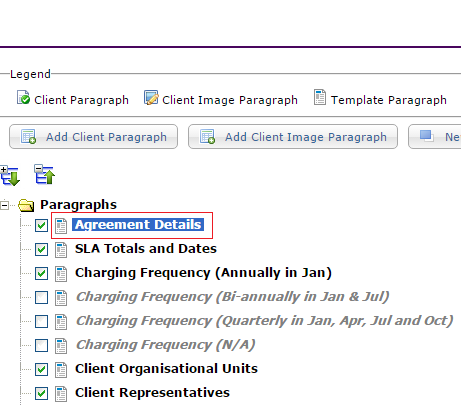Select the Client Representatives paragraph label
The image size is (469, 407).
pos(152,393)
